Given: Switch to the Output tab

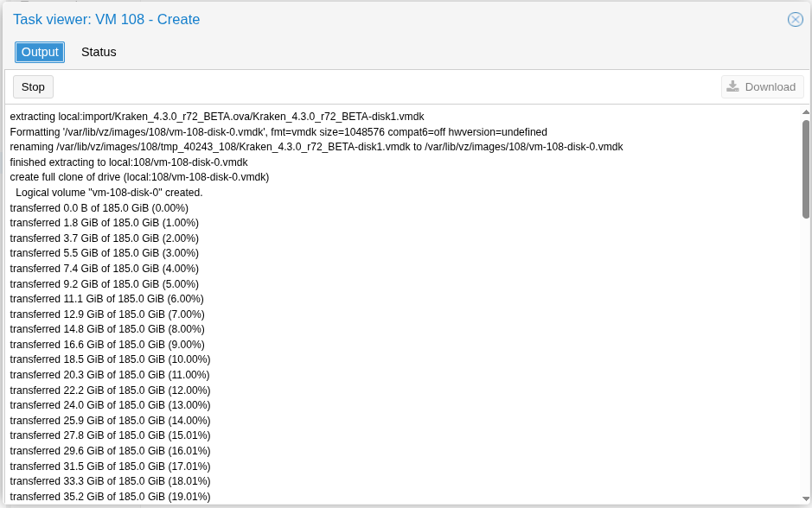Looking at the screenshot, I should tap(40, 52).
